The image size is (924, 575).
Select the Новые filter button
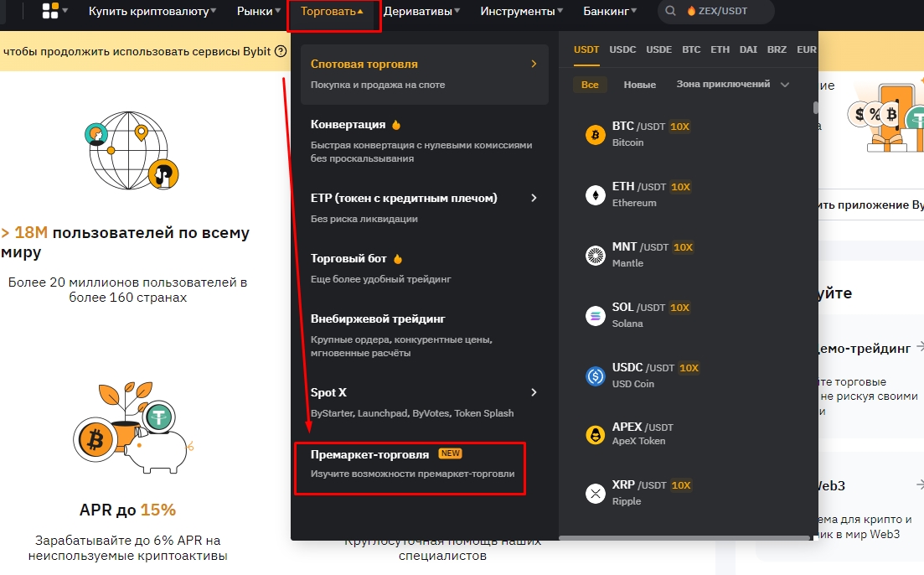pyautogui.click(x=640, y=85)
